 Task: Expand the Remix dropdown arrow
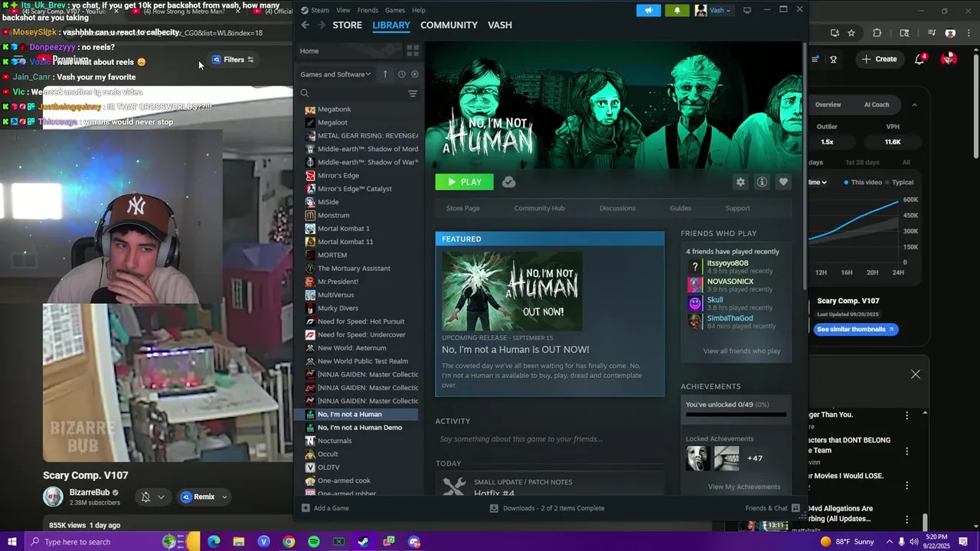pos(224,497)
